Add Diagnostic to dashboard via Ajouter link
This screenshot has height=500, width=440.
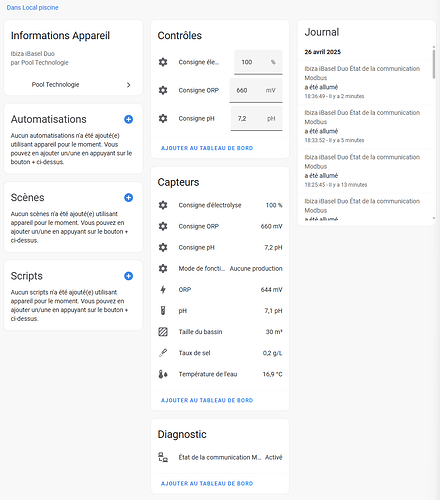[207, 484]
